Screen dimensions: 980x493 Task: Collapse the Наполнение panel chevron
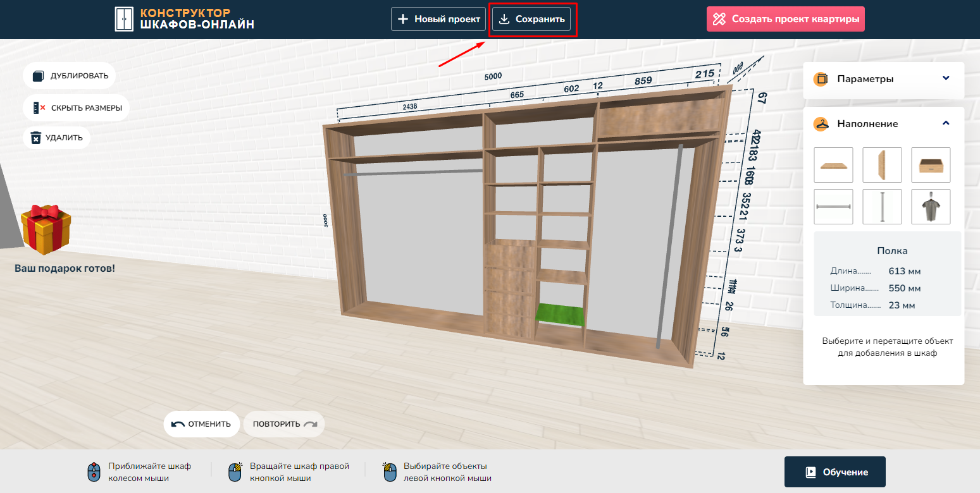[x=946, y=123]
